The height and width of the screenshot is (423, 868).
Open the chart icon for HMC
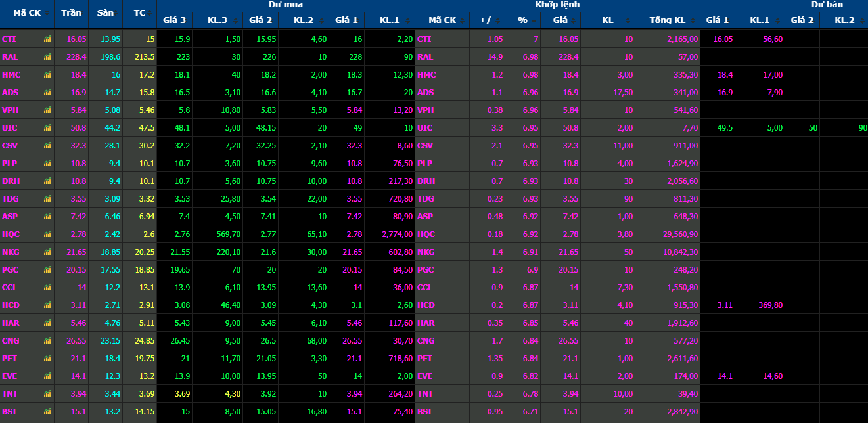[x=47, y=75]
